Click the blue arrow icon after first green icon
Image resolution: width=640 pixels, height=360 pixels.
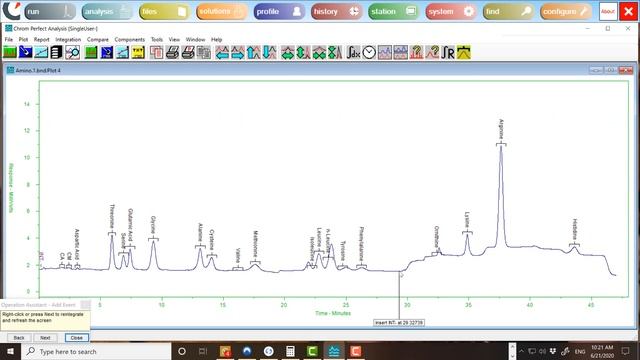click(25, 53)
